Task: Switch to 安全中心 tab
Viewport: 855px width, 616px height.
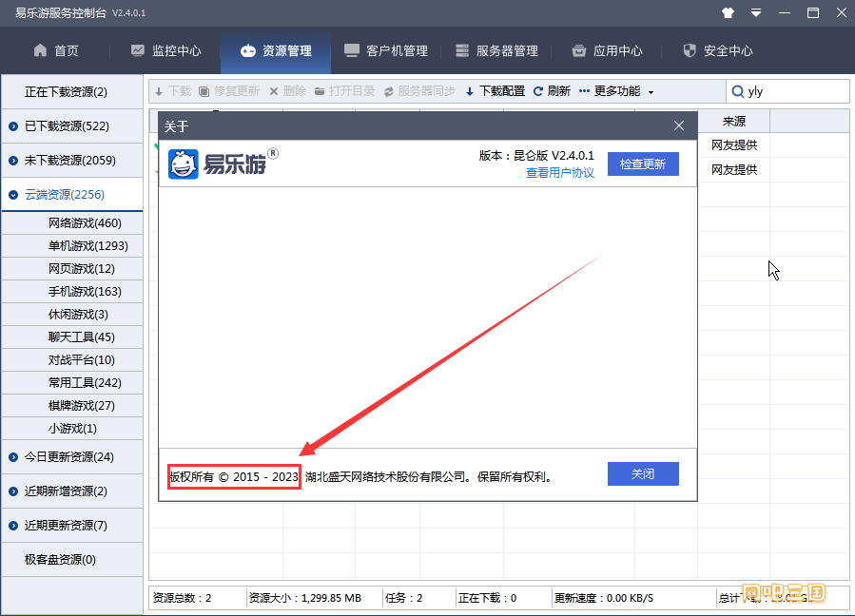Action: pos(718,50)
